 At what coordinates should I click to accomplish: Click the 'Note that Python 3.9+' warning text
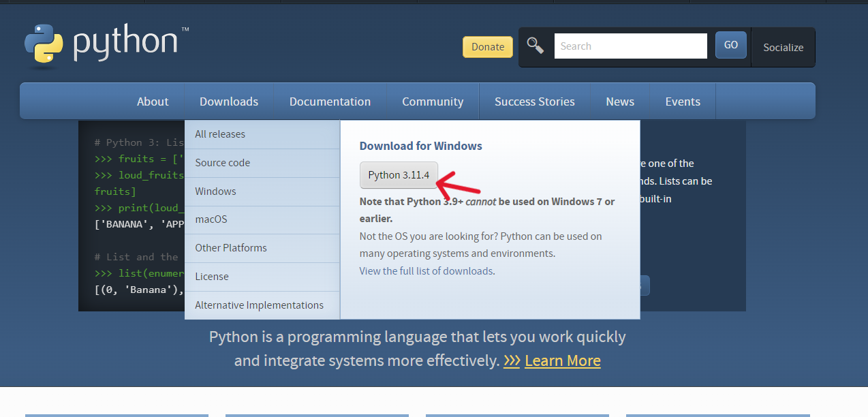[x=487, y=211]
